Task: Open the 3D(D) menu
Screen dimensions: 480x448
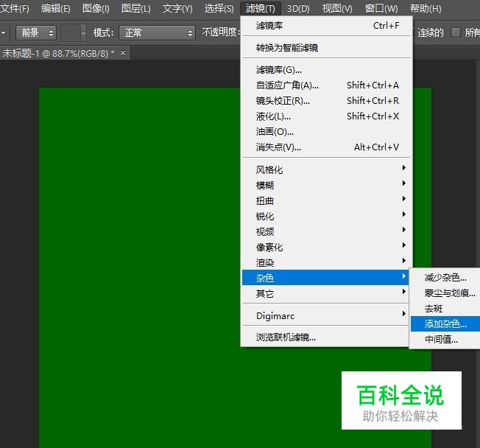Action: pyautogui.click(x=298, y=8)
